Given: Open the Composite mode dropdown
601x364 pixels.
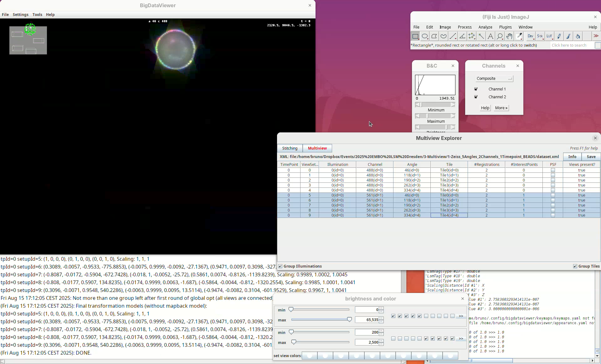Looking at the screenshot, I should coord(494,79).
